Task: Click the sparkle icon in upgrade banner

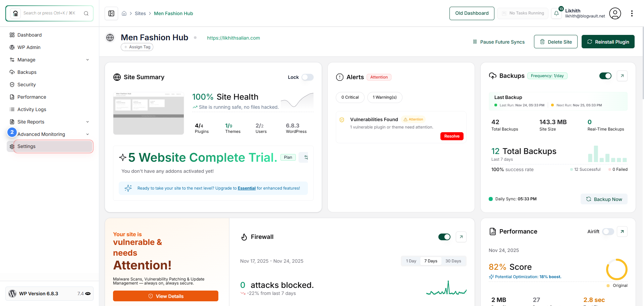Action: pos(128,188)
